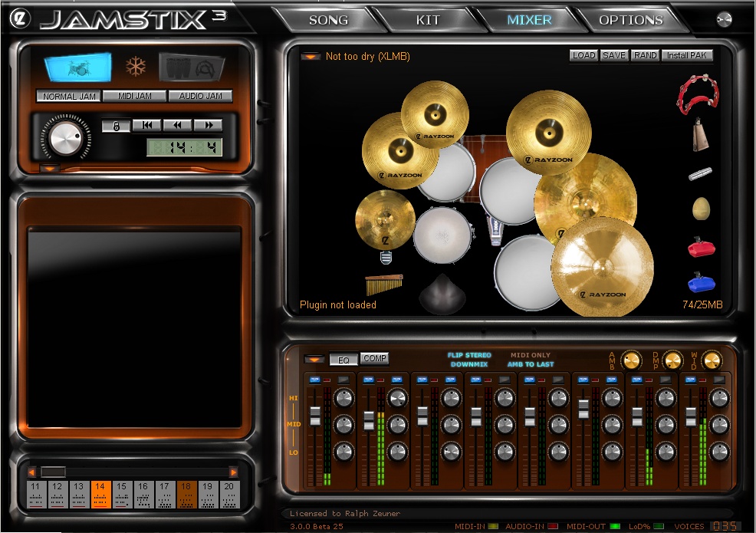Expand the mixer panel orange arrow menu
This screenshot has width=756, height=533.
313,359
